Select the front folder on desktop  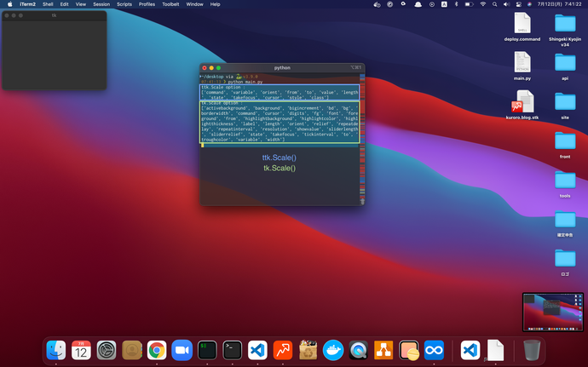click(565, 144)
